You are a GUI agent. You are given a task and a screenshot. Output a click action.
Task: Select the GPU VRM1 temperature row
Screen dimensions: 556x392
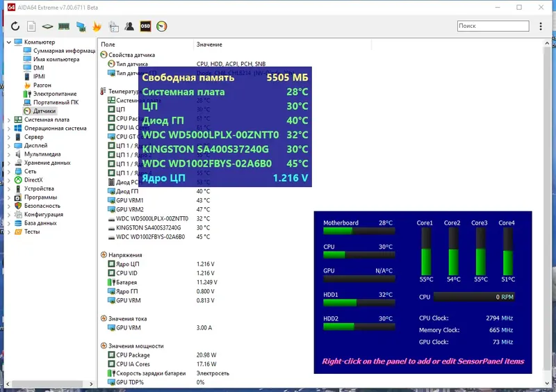pyautogui.click(x=160, y=200)
